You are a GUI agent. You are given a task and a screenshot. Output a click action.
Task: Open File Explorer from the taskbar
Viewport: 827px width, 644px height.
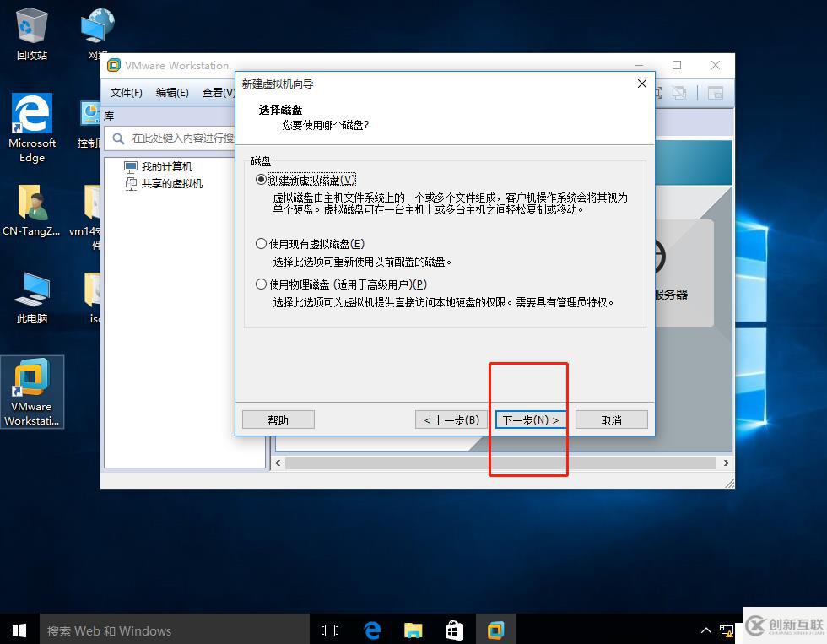pyautogui.click(x=413, y=630)
